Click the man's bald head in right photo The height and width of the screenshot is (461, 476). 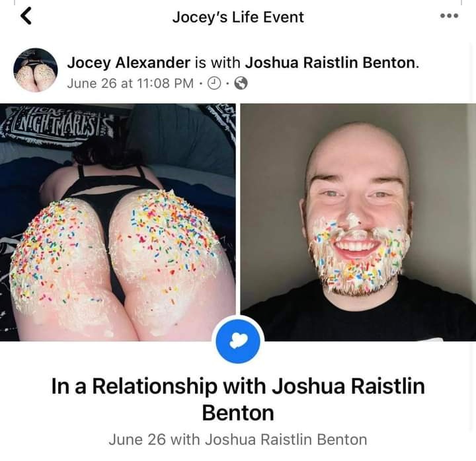(357, 149)
